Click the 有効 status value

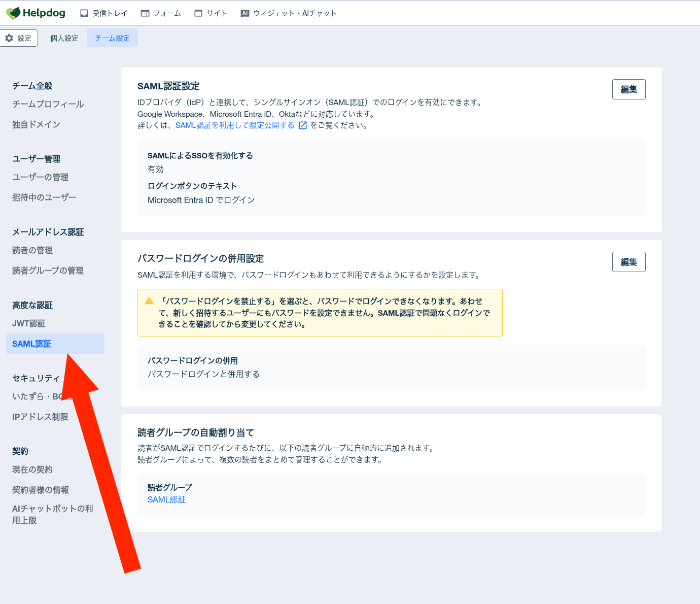coord(156,169)
